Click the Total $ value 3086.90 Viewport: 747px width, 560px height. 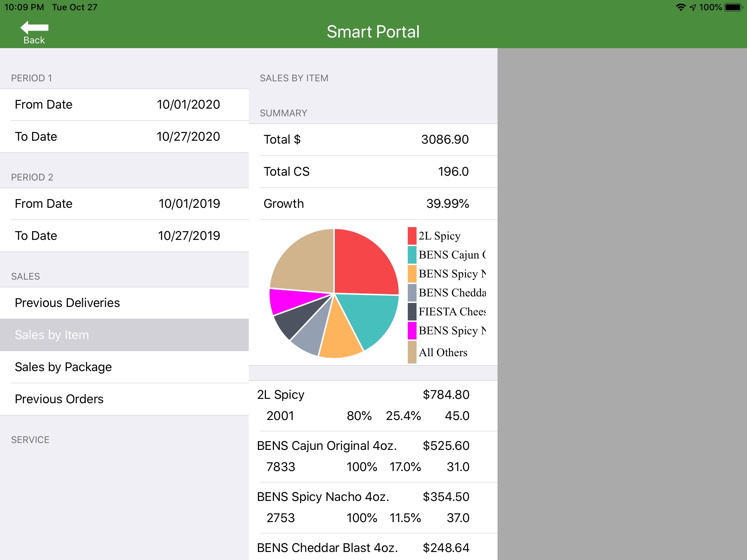tap(445, 140)
